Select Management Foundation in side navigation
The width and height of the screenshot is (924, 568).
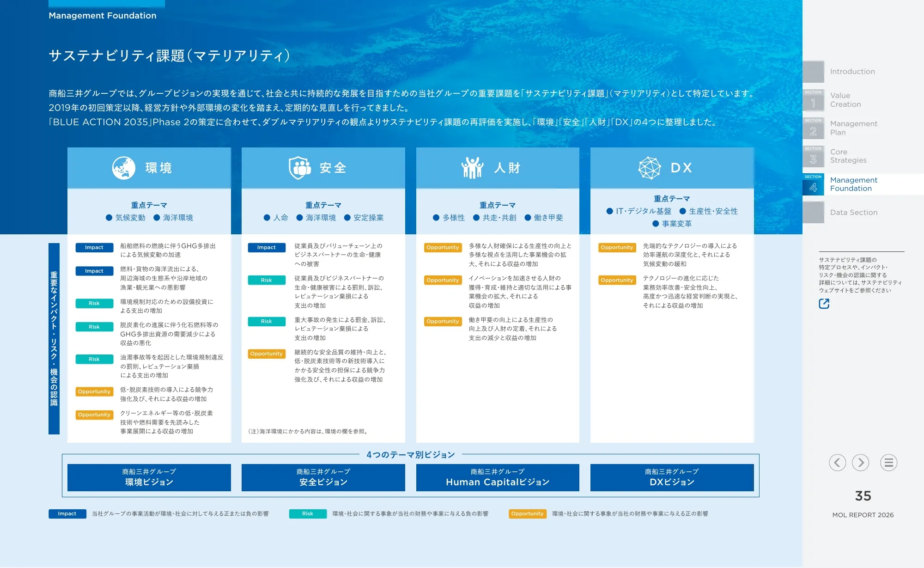[x=853, y=184]
